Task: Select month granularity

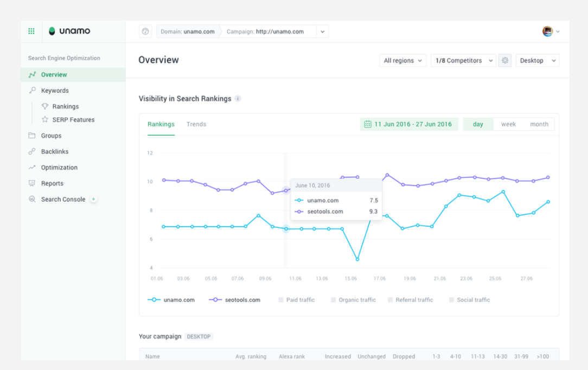Action: click(x=539, y=124)
